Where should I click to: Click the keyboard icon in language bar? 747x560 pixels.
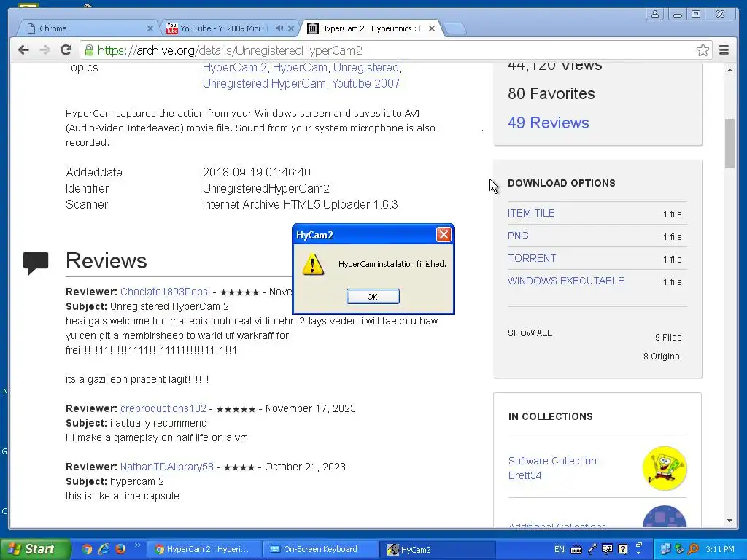[576, 550]
